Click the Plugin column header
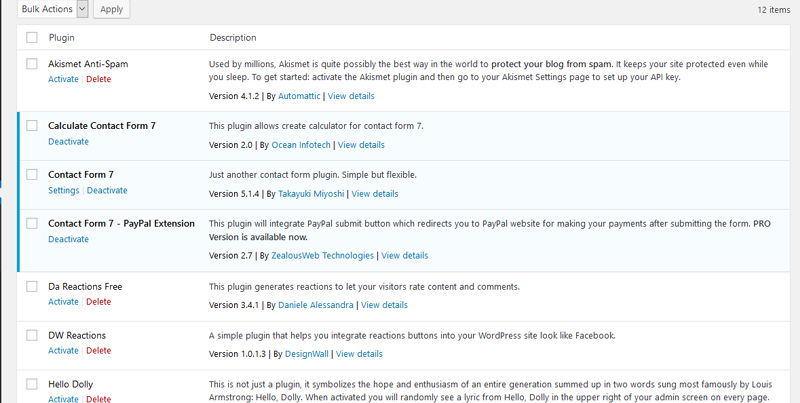The height and width of the screenshot is (403, 800). 62,38
